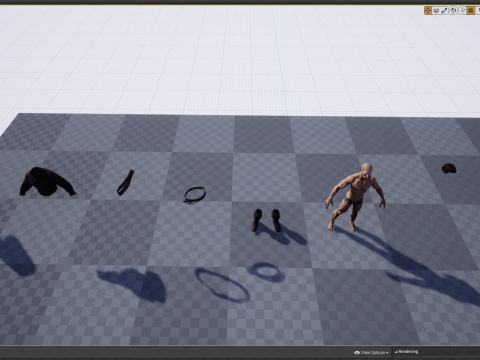Screen dimensions: 480x360
Task: Toggle world/local coordinate system globe
Action: tap(453, 11)
